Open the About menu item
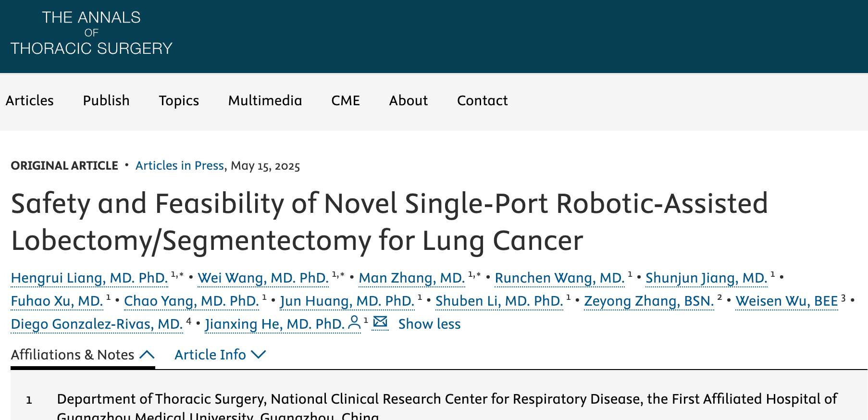This screenshot has height=420, width=868. [x=409, y=100]
